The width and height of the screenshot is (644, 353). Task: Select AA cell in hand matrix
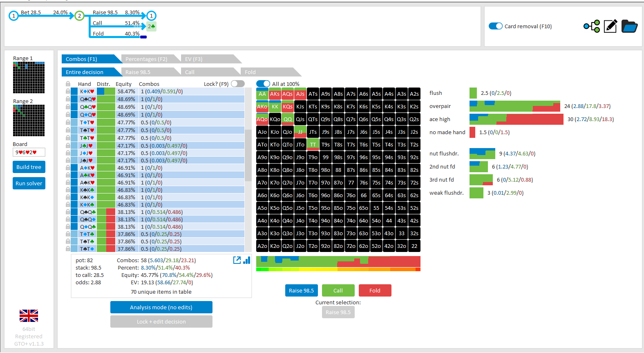(x=262, y=94)
